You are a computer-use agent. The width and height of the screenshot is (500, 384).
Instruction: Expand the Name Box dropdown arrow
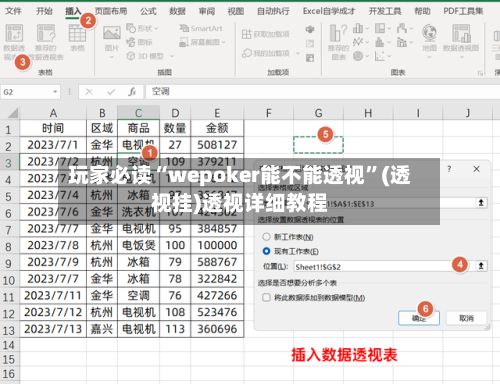(55, 92)
